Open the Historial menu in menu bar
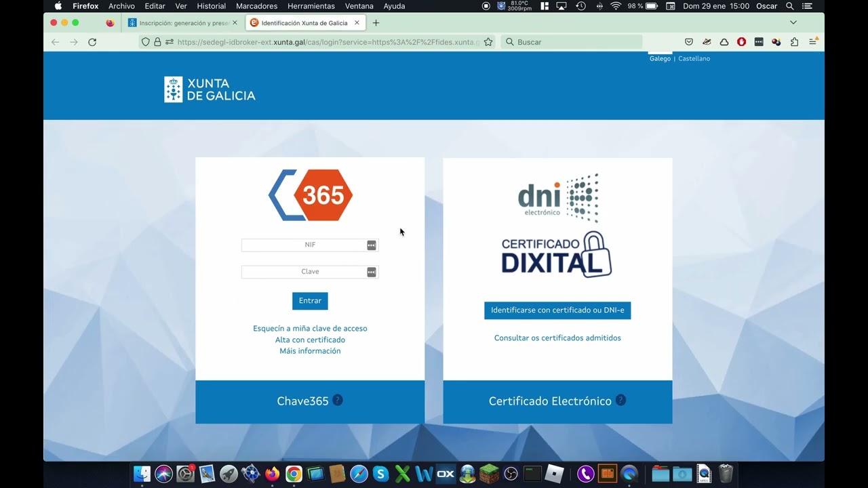This screenshot has width=868, height=488. pos(211,6)
